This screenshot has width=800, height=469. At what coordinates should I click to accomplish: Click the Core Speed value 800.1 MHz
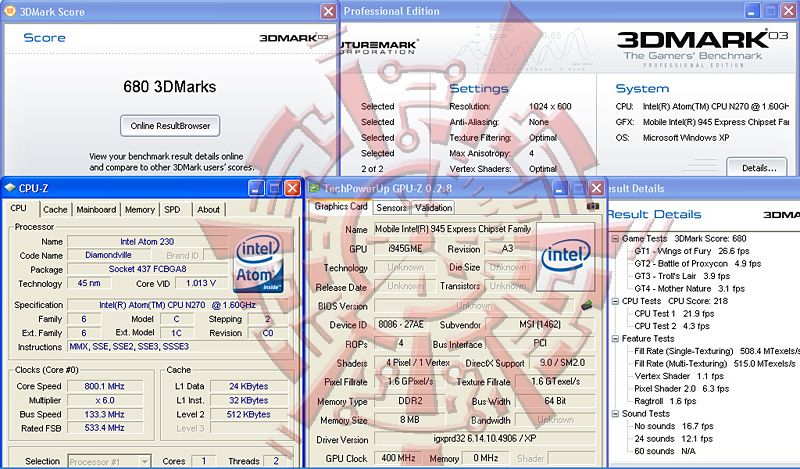click(105, 386)
